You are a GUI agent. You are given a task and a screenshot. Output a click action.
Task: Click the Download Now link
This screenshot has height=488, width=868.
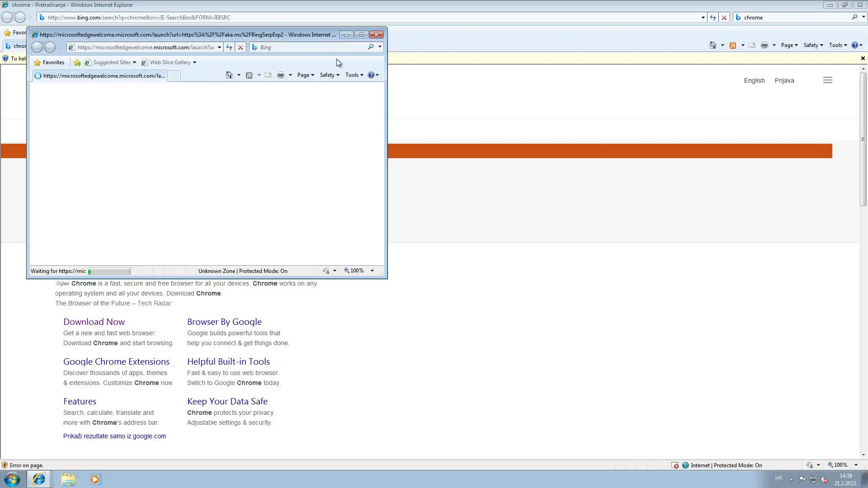pyautogui.click(x=94, y=322)
